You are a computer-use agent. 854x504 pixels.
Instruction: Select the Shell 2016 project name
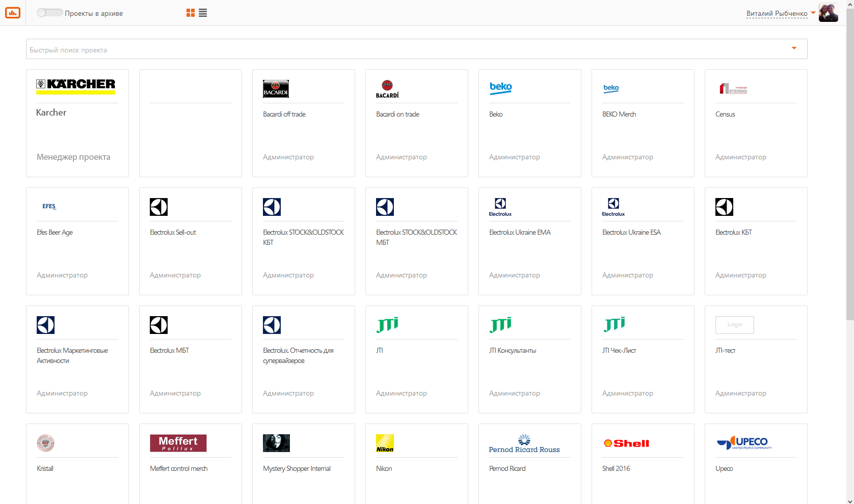pyautogui.click(x=616, y=468)
